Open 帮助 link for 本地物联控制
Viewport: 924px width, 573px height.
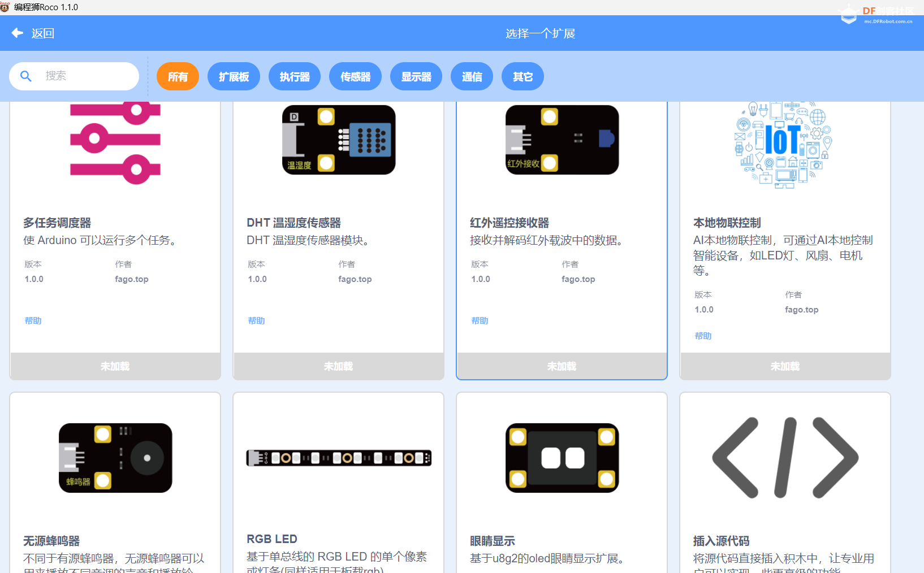point(703,336)
